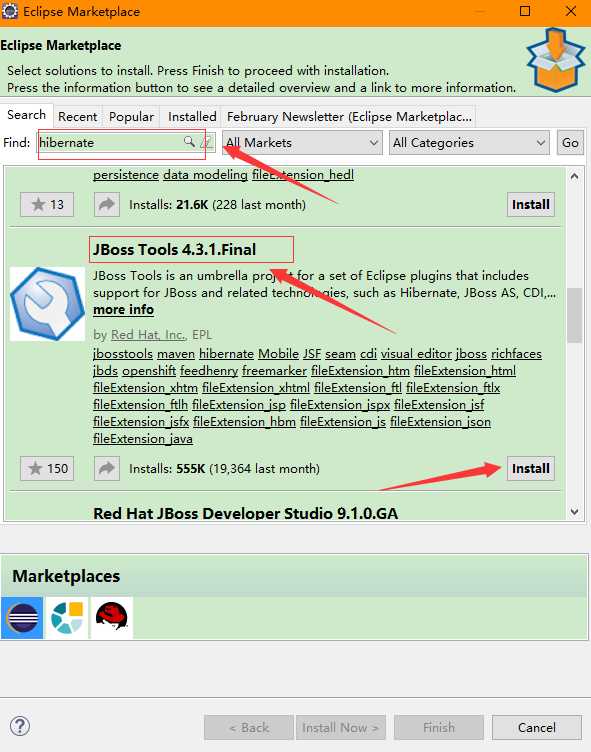
Task: Click the scroll down arrow of results list
Action: click(x=574, y=512)
